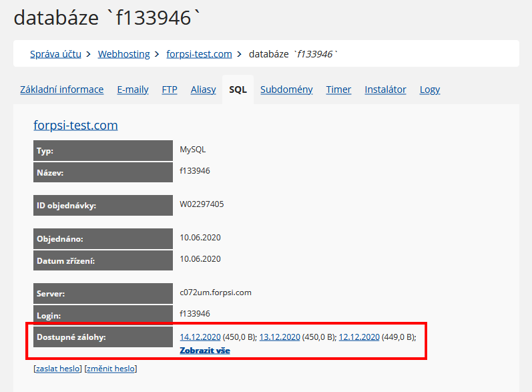The image size is (532, 392).
Task: Click the Název label cell
Action: point(103,172)
